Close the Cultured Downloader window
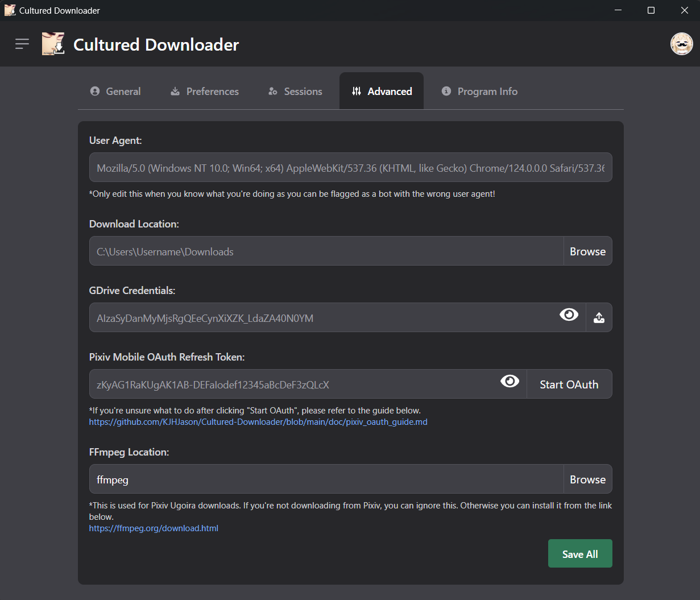Image resolution: width=700 pixels, height=600 pixels. click(x=684, y=10)
